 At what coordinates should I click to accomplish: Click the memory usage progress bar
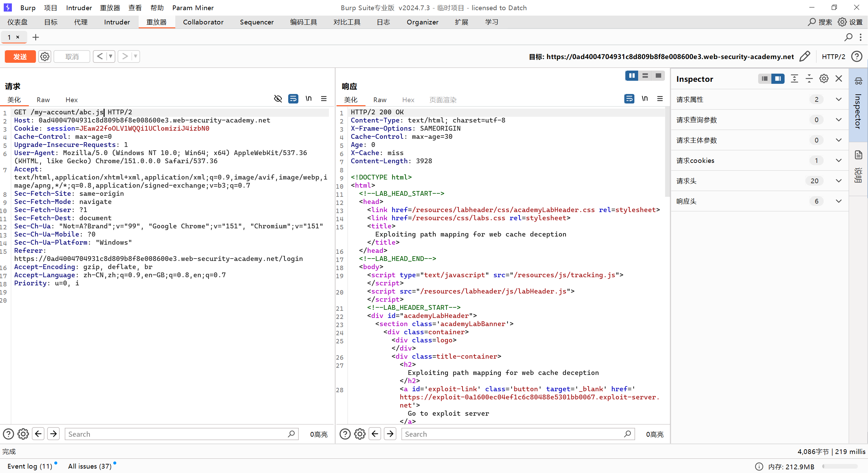pyautogui.click(x=840, y=467)
